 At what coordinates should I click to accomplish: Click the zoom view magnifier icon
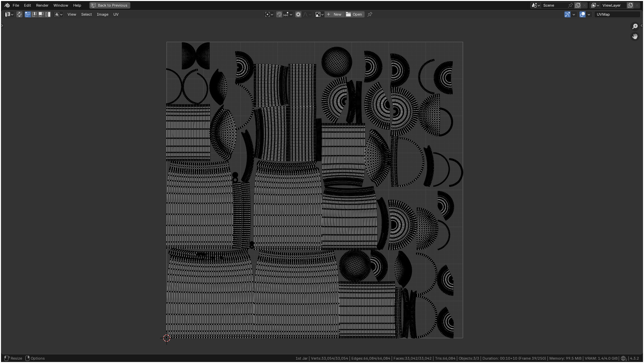coord(635,26)
